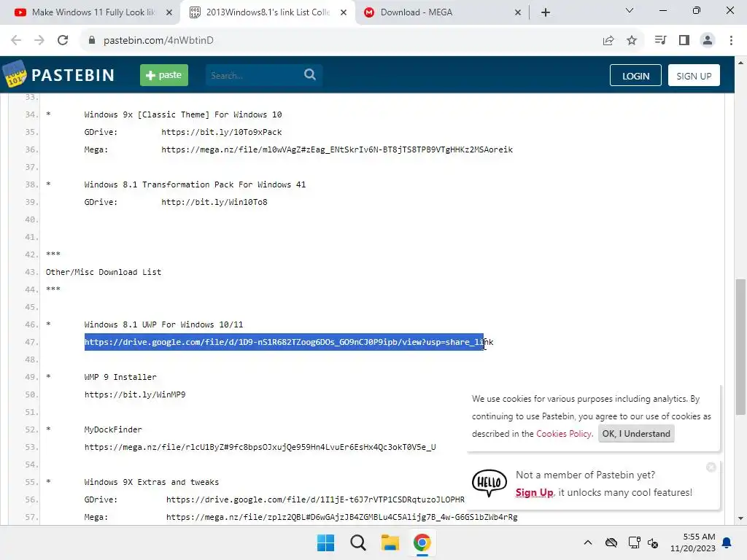Click the 'MyDockFinder' title on line 52
This screenshot has height=560, width=747.
(x=113, y=429)
